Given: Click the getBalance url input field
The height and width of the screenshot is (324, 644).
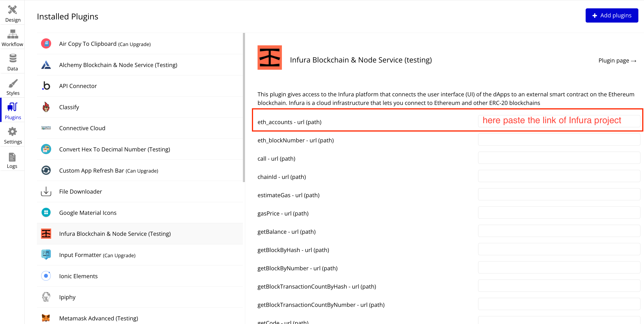Looking at the screenshot, I should (x=559, y=231).
